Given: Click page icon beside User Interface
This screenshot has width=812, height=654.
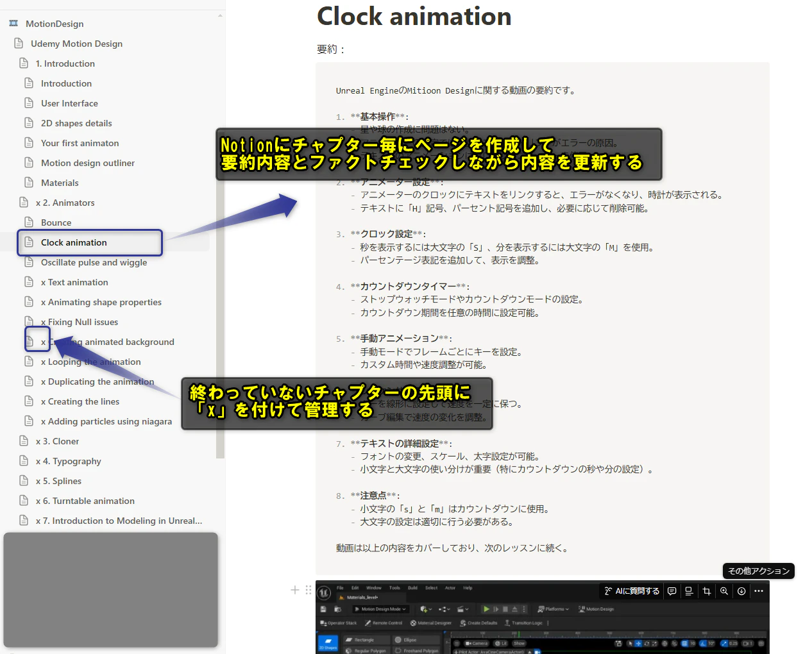Looking at the screenshot, I should [x=29, y=103].
